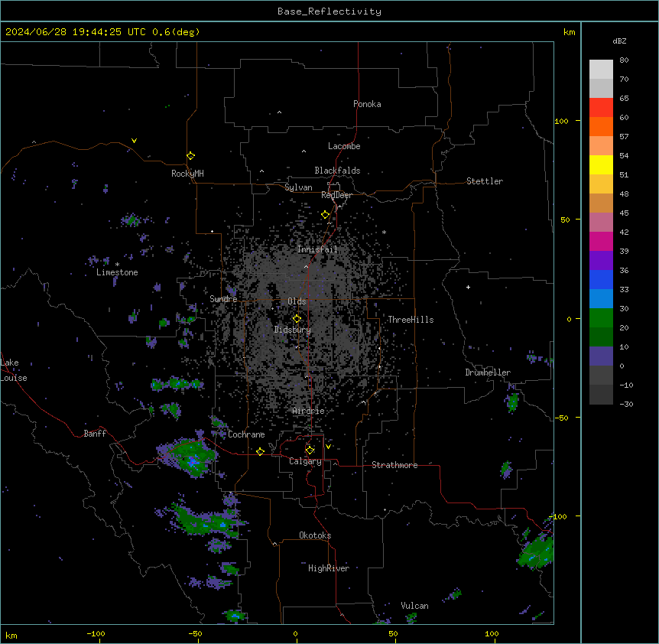Image resolution: width=659 pixels, height=644 pixels.
Task: Select the Strathmore label
Action: 394,465
